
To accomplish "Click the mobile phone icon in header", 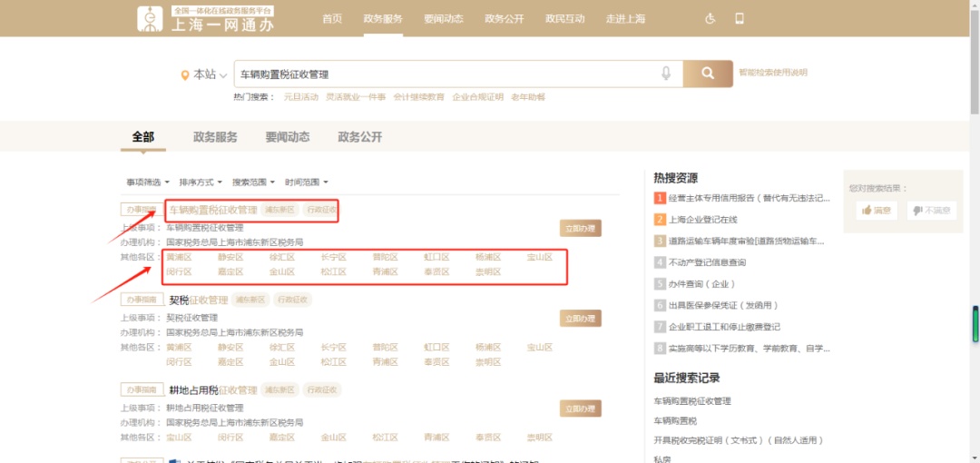I will pyautogui.click(x=740, y=18).
